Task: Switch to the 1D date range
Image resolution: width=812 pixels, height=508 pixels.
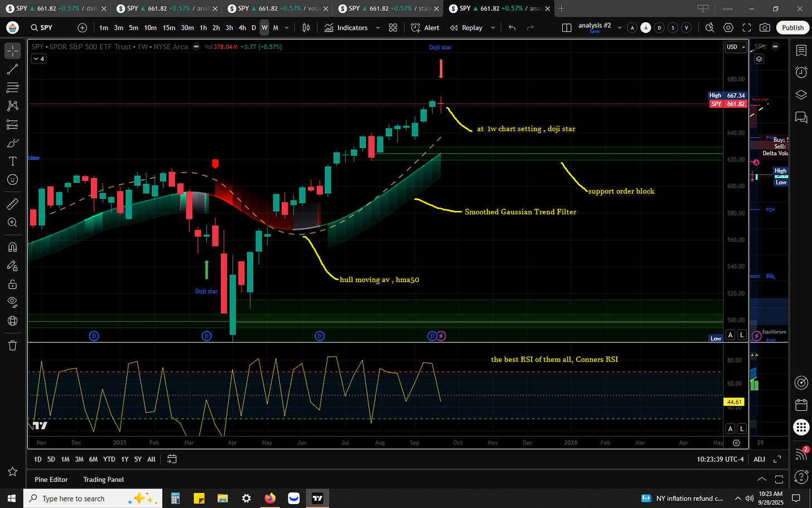Action: pos(37,459)
